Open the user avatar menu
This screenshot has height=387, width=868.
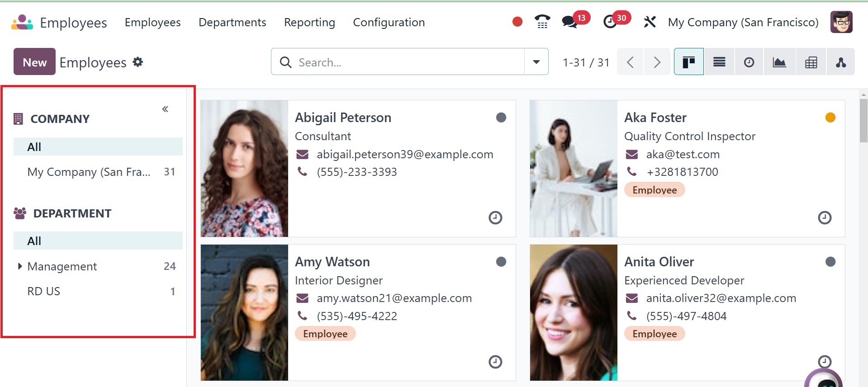[841, 22]
